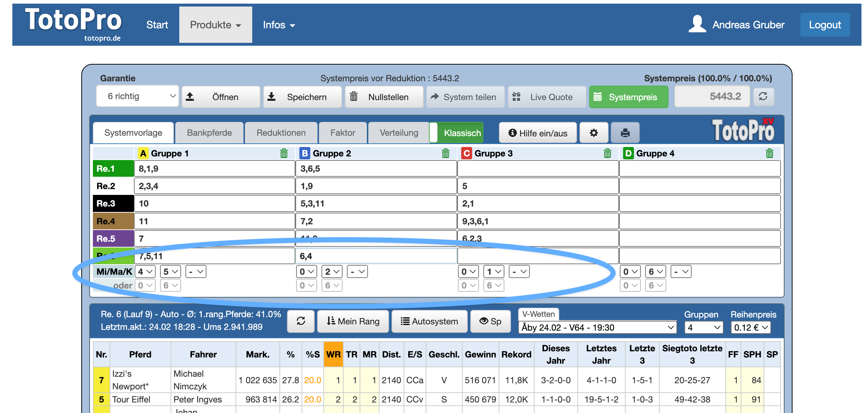Click the Mein Rang button
Viewport: 868px width, 413px height.
click(x=353, y=321)
